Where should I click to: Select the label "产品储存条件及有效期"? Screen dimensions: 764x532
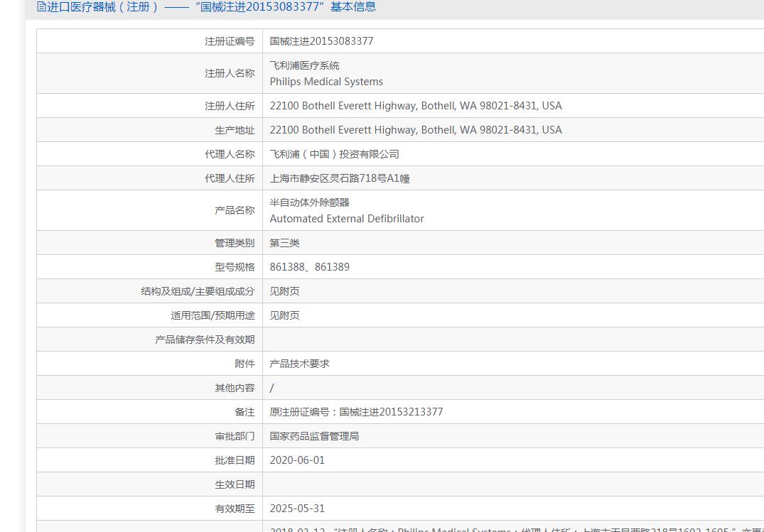point(205,340)
